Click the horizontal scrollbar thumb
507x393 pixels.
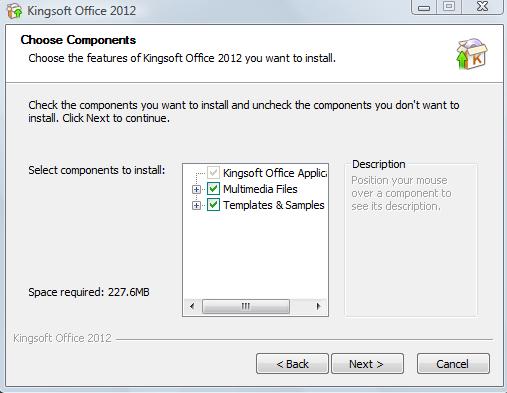point(246,306)
